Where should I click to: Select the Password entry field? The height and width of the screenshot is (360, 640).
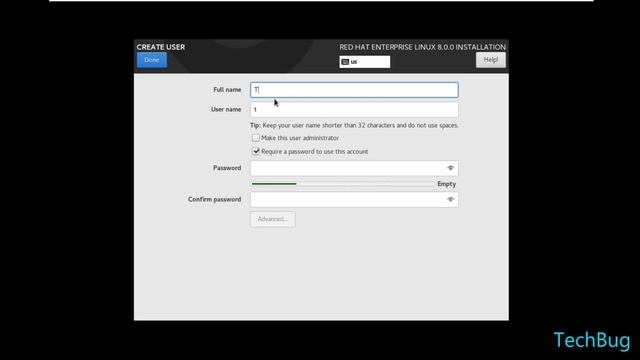tap(354, 168)
